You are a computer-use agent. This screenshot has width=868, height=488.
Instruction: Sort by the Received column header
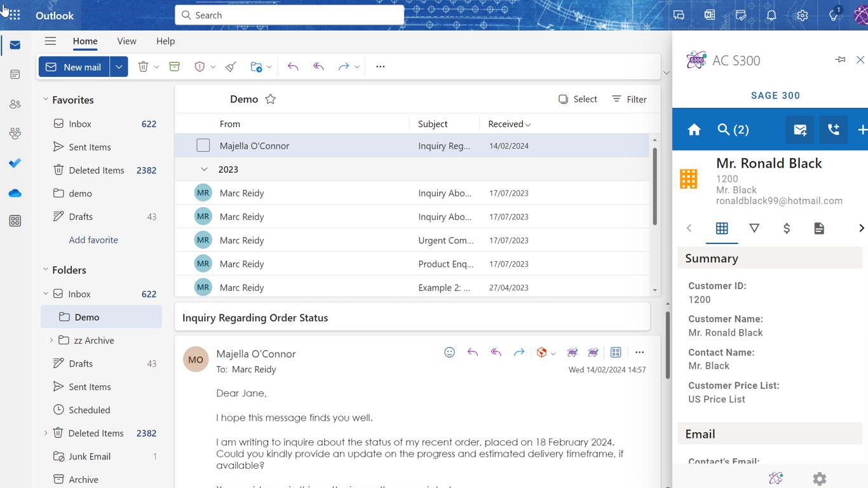[509, 124]
